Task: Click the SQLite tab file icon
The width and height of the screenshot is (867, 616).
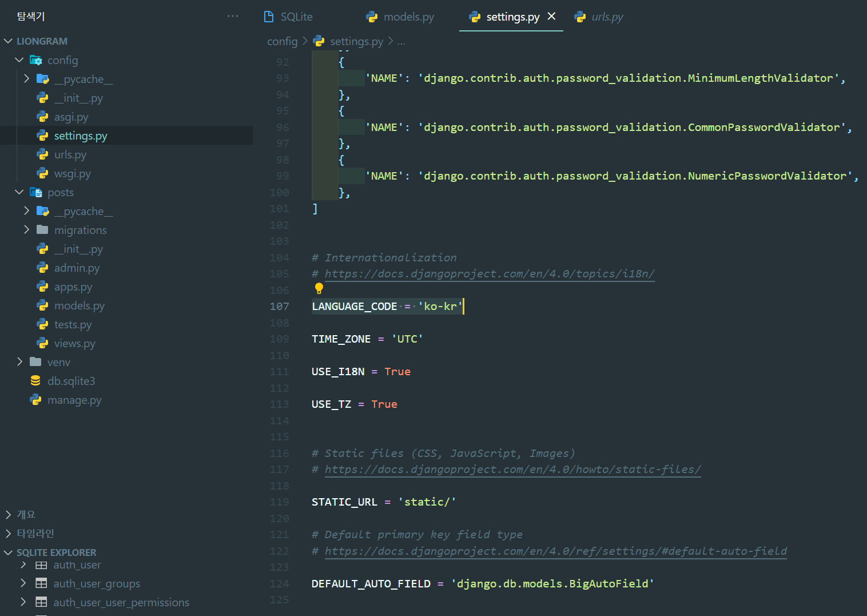Action: [269, 17]
